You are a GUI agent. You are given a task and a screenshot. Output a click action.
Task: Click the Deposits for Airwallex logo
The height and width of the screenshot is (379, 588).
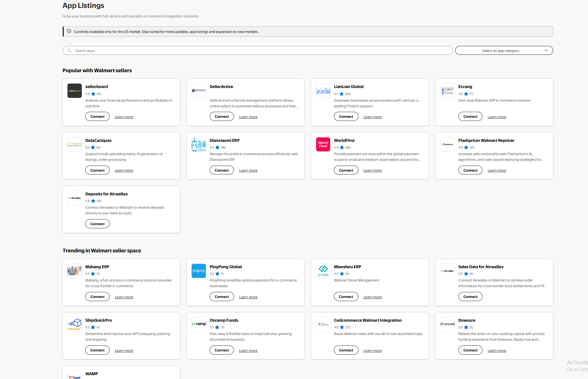point(74,198)
